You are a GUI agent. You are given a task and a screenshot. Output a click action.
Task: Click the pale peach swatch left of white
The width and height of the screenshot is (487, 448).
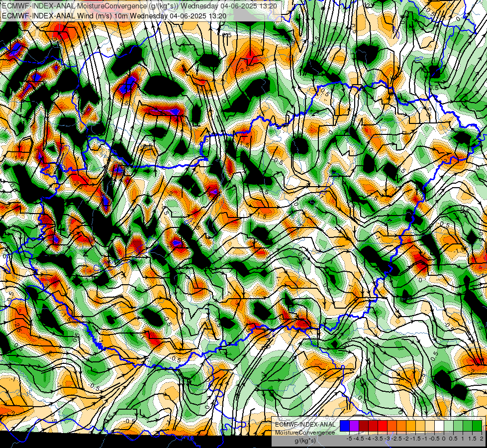[430, 426]
